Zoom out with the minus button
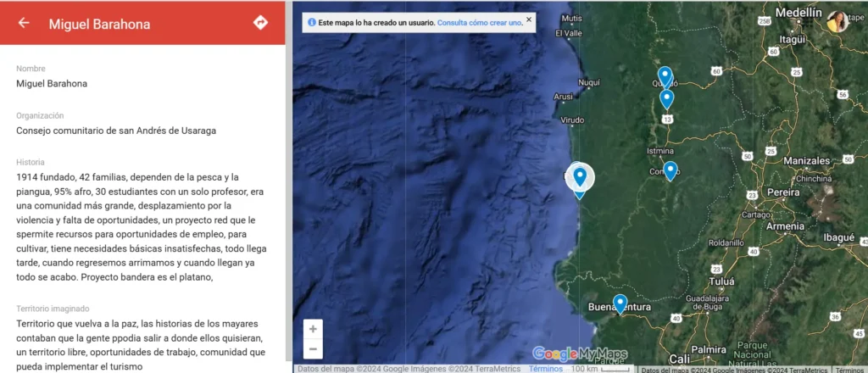 click(x=314, y=348)
